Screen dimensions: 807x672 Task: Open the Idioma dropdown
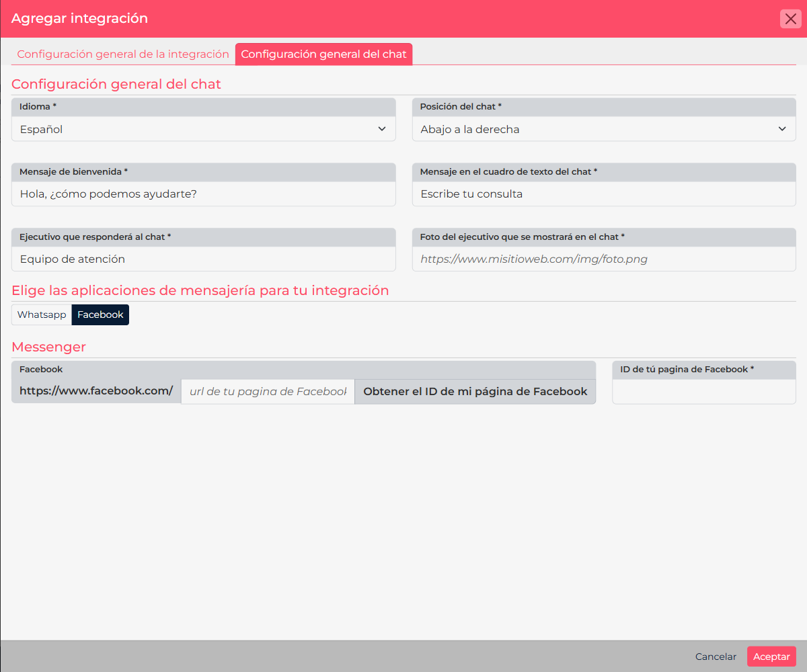click(204, 129)
